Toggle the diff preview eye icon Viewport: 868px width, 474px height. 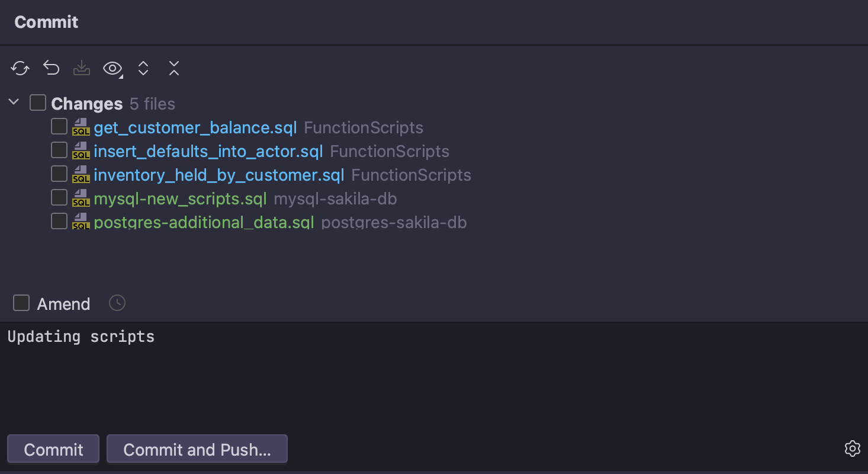[x=112, y=68]
